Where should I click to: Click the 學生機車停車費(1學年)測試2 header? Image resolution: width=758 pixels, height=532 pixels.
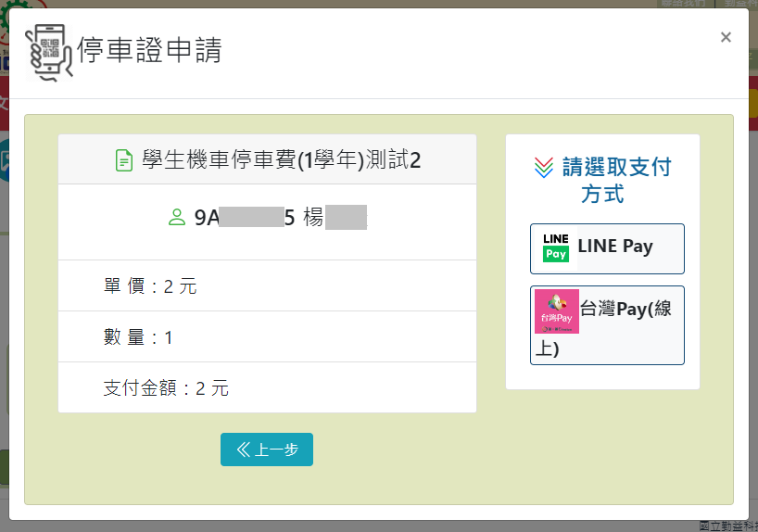[267, 159]
